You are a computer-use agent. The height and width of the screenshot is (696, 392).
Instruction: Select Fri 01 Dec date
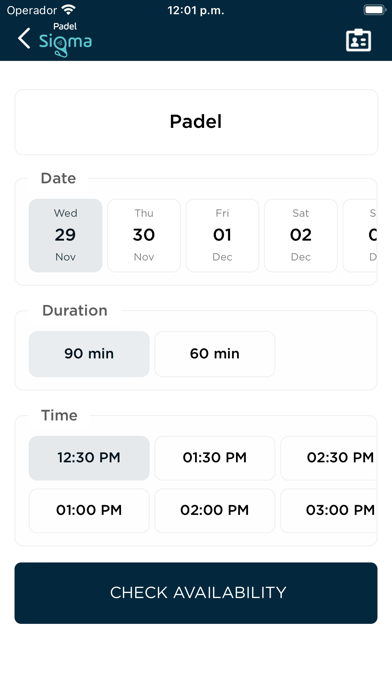tap(222, 235)
